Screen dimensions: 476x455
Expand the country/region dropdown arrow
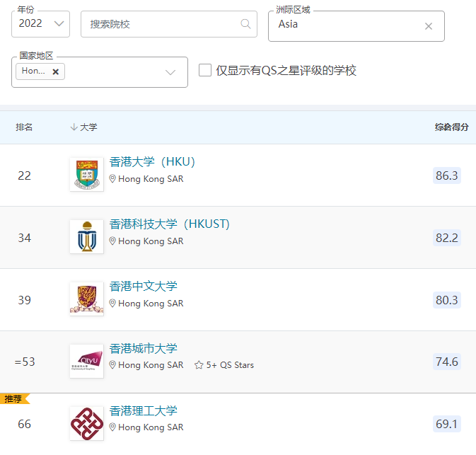(170, 72)
